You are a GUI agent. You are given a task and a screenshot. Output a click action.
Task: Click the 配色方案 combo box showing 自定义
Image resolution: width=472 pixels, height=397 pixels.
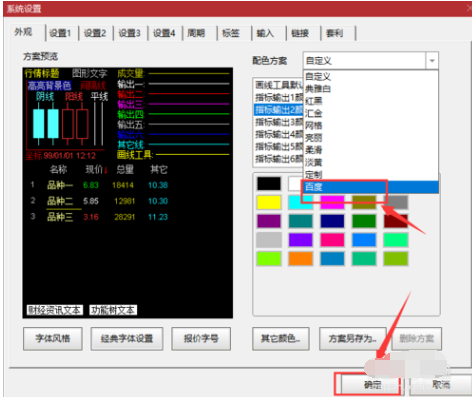[370, 61]
